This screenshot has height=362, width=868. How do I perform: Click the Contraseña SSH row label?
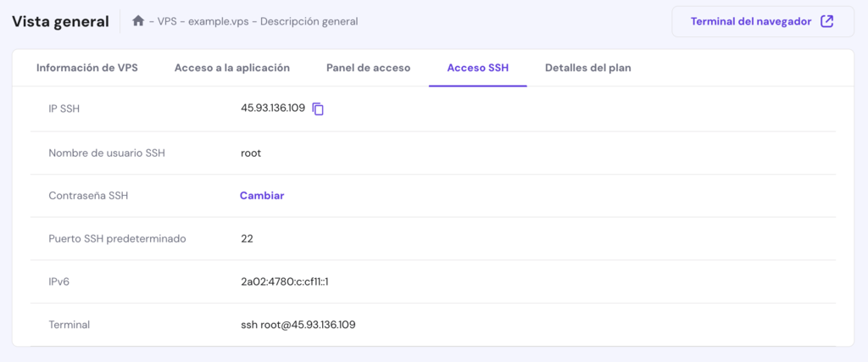[x=88, y=195]
